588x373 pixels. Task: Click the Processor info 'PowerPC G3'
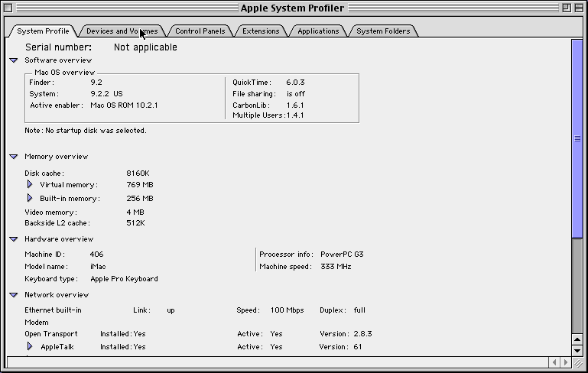(x=342, y=255)
